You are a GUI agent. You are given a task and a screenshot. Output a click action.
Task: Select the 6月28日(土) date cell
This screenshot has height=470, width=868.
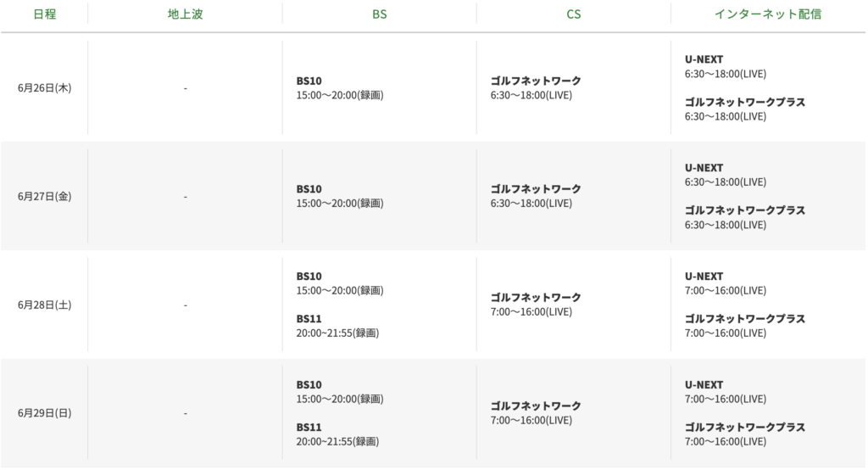pos(44,305)
